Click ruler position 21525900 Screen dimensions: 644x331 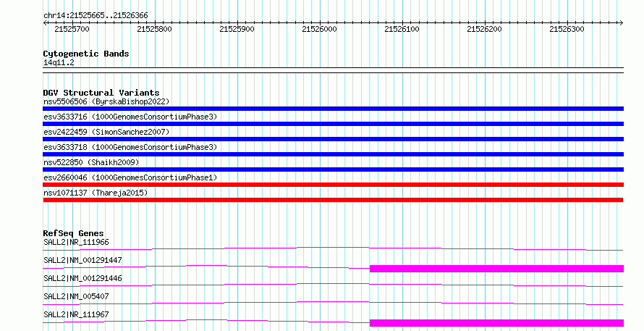click(237, 29)
